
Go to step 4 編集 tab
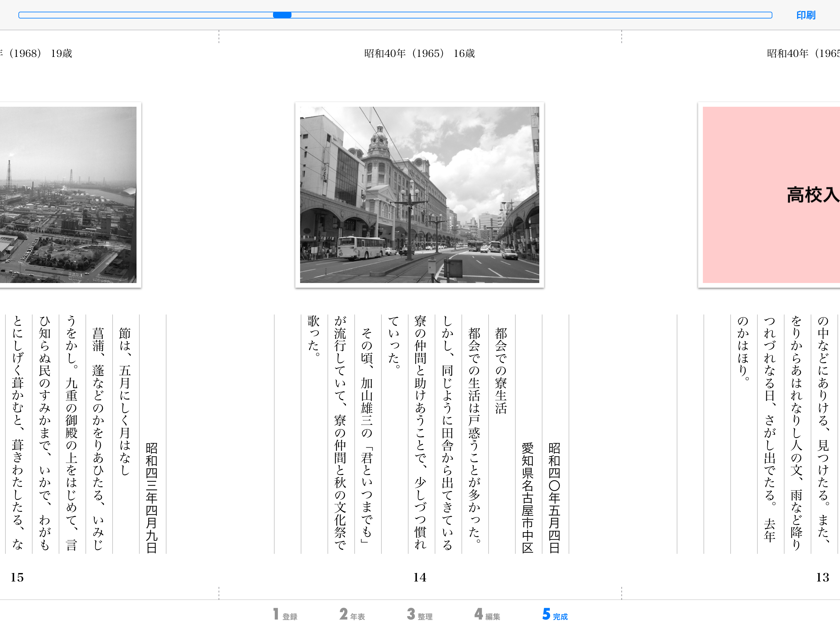click(488, 614)
